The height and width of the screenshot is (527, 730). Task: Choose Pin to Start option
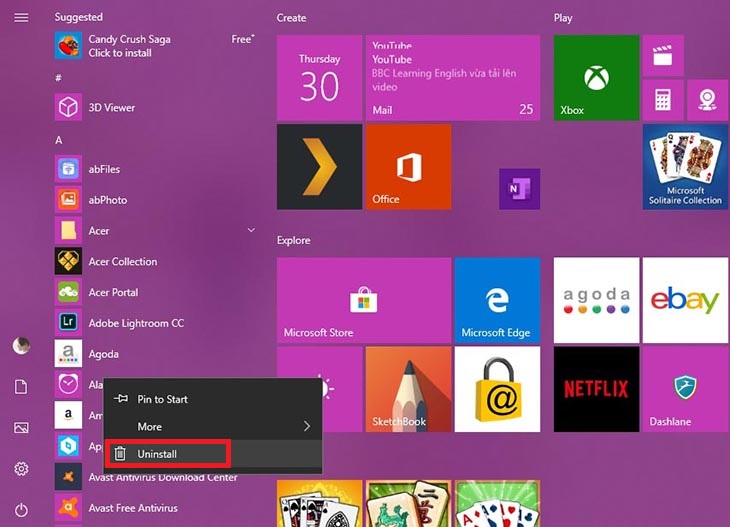pos(162,399)
